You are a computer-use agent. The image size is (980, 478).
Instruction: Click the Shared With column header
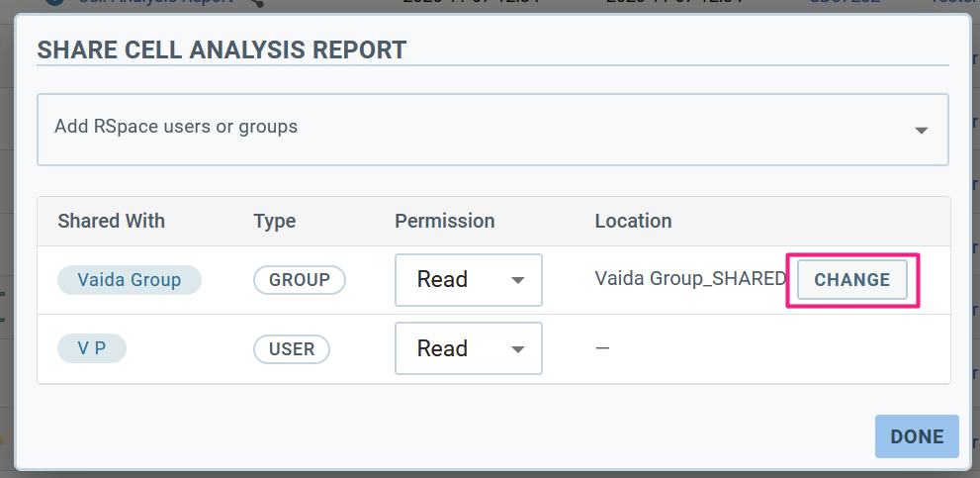click(112, 221)
